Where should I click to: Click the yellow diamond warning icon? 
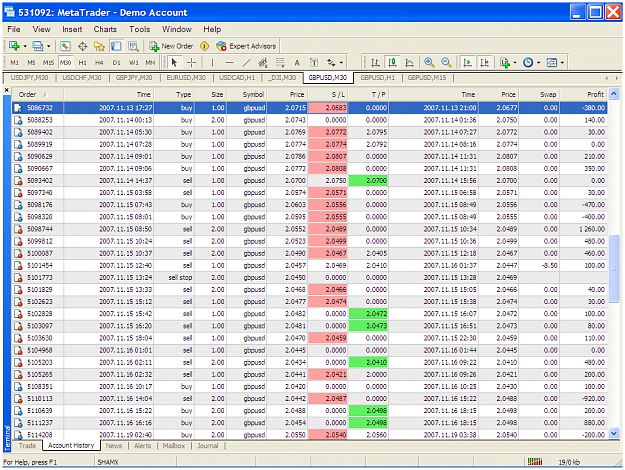[204, 46]
